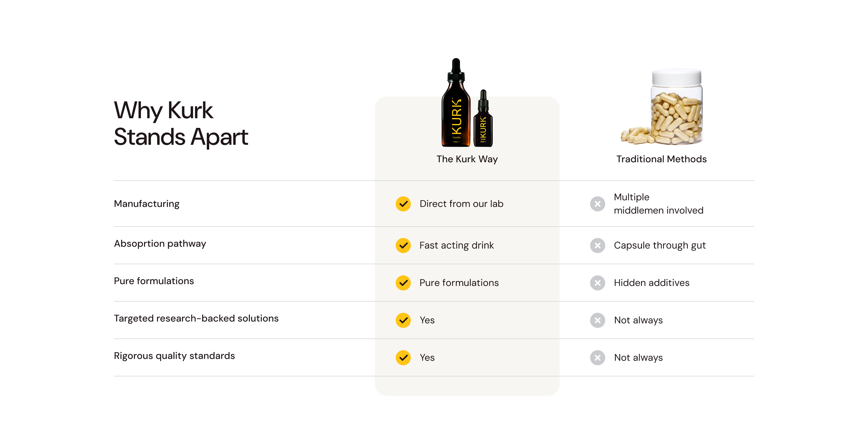Screen dimensions: 868x444
Task: Click the yellow checkmark next to Pure formulations
Action: click(x=403, y=283)
